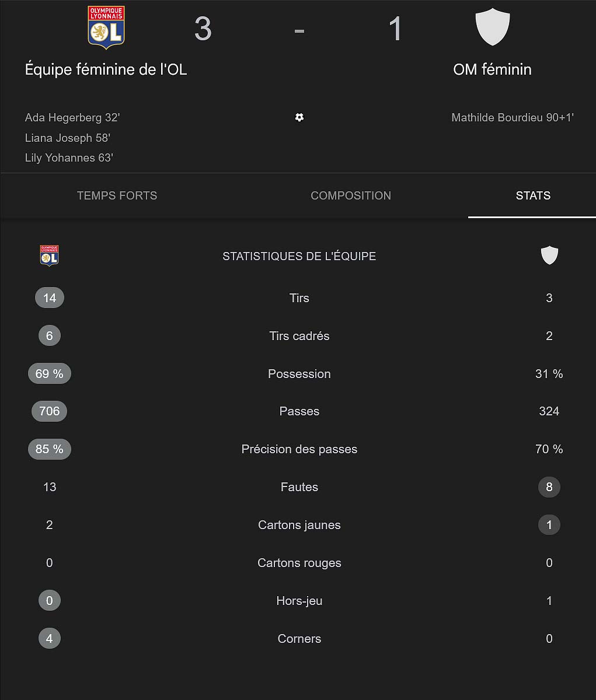Viewport: 596px width, 700px height.
Task: Click the 14 shots badge for OL
Action: point(50,298)
